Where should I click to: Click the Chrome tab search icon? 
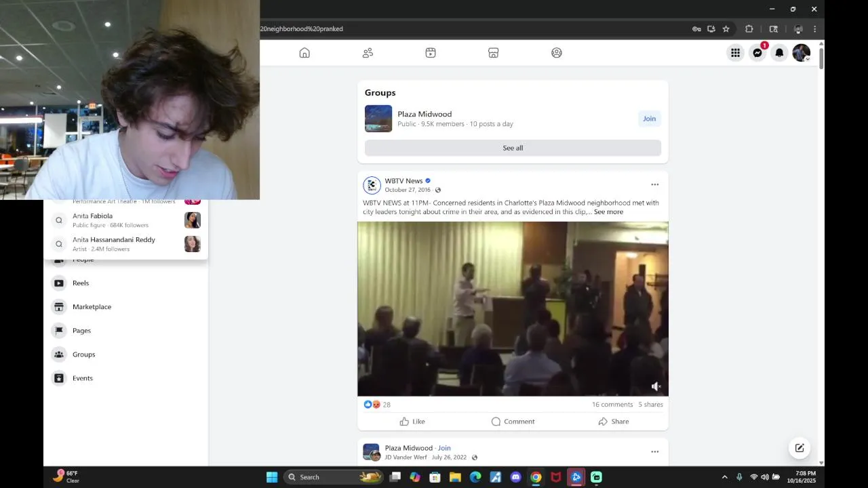[774, 29]
